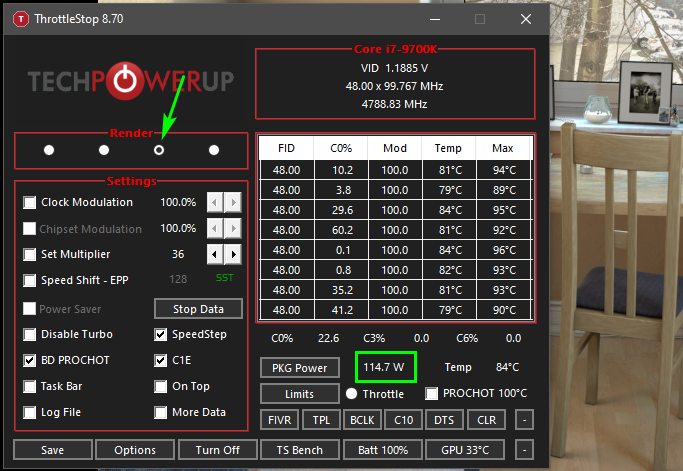This screenshot has width=683, height=471.
Task: Click the Stop Data button
Action: (198, 309)
